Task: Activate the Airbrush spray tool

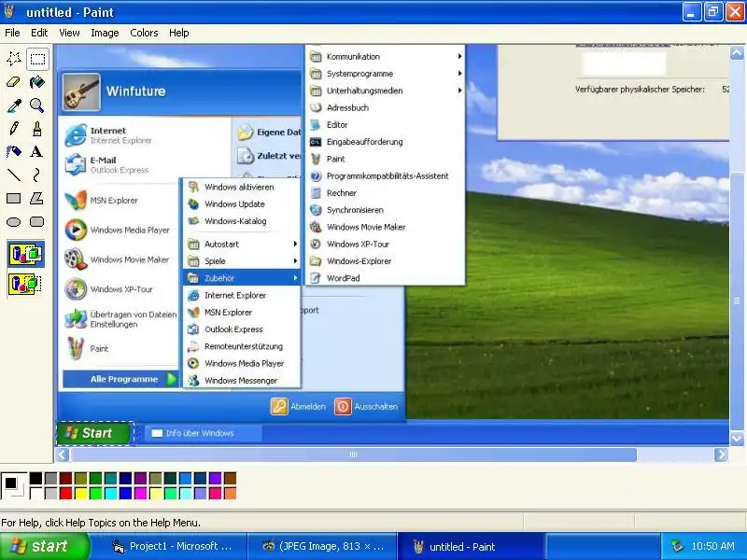Action: tap(14, 152)
